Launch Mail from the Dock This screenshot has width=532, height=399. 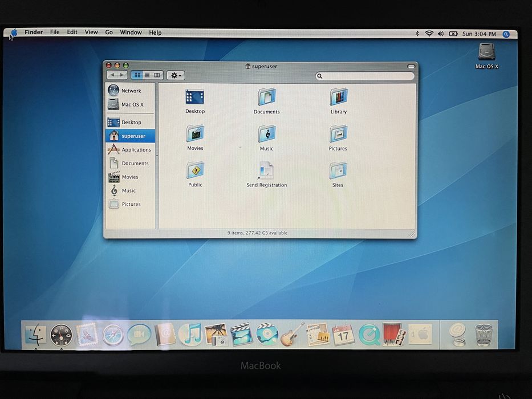coord(87,335)
